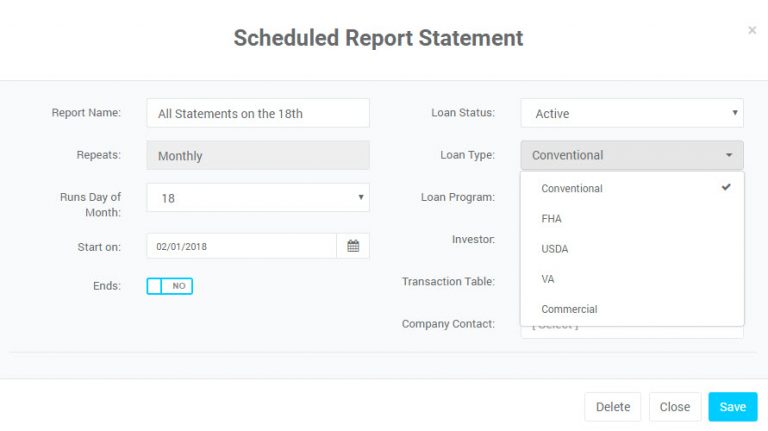This screenshot has height=431, width=768.
Task: Click the Loan Type dropdown caret arrow
Action: click(x=729, y=155)
